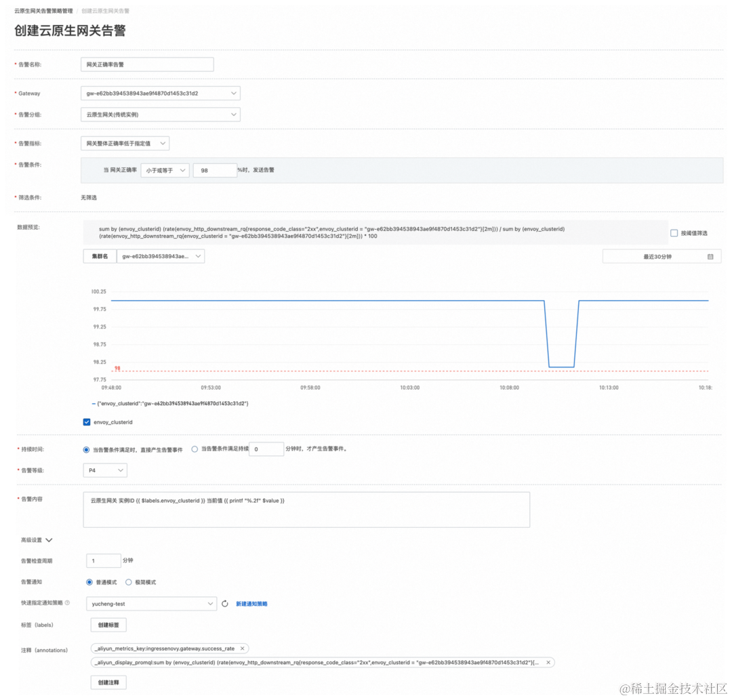
Task: Click the 新建通知策略 link
Action: [x=251, y=604]
